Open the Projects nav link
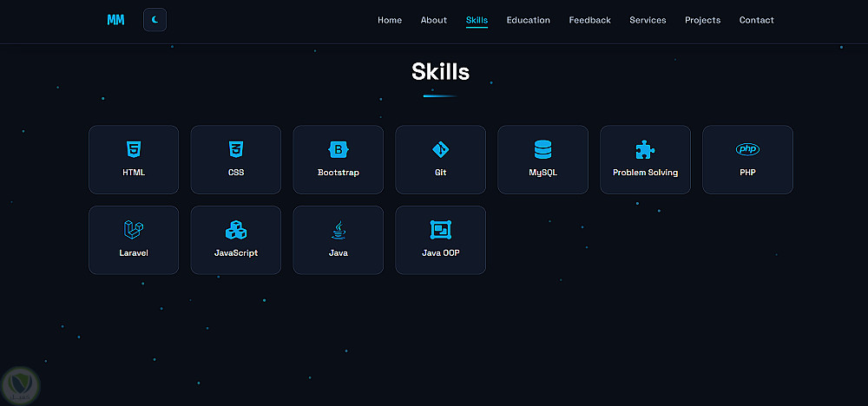The height and width of the screenshot is (406, 868). (x=702, y=20)
